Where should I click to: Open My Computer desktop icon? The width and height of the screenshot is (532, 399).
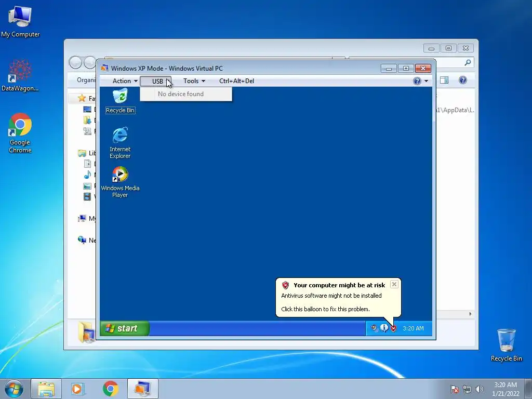pyautogui.click(x=20, y=21)
